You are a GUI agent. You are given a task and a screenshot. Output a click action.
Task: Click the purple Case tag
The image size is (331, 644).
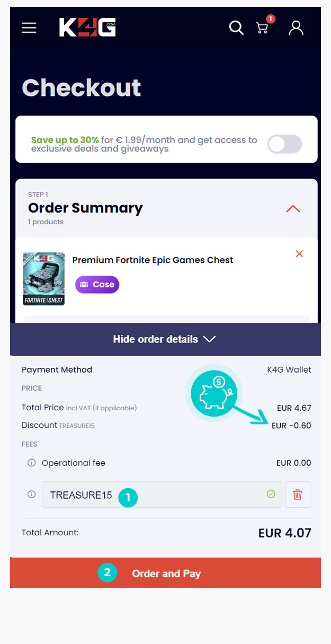coord(97,285)
